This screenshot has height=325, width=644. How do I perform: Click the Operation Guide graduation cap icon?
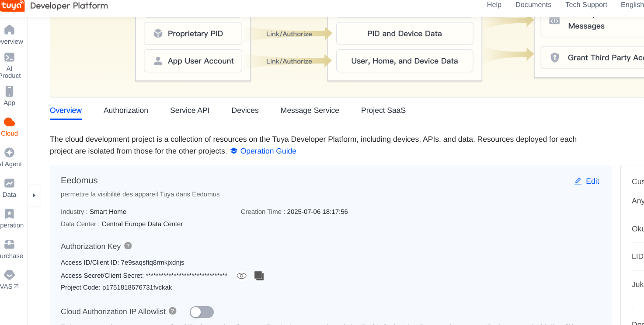(x=234, y=151)
